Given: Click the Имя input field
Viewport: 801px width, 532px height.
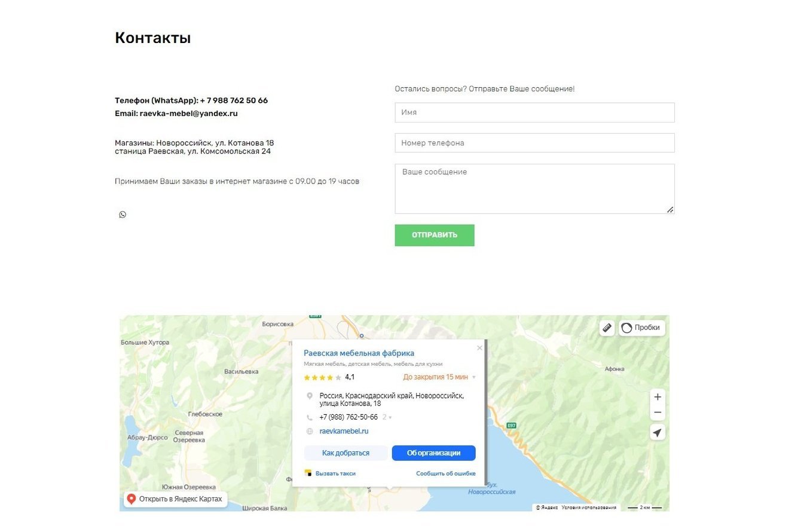Looking at the screenshot, I should 534,112.
